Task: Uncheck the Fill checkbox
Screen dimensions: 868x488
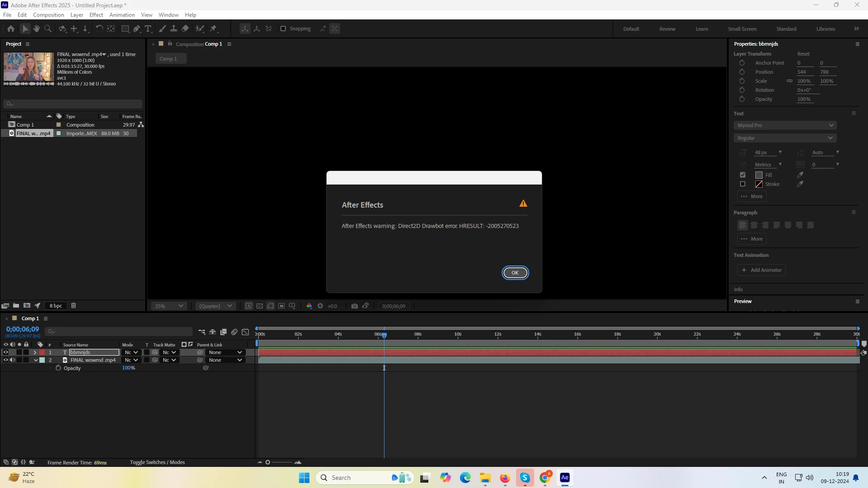Action: click(x=743, y=175)
